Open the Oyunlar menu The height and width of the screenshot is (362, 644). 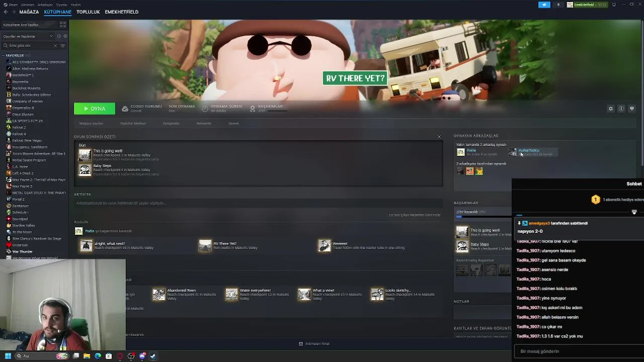pyautogui.click(x=61, y=5)
